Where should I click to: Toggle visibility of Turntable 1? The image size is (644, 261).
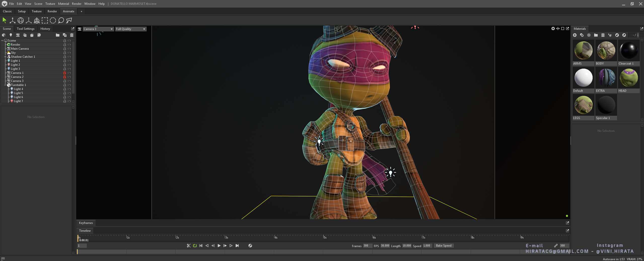[69, 85]
